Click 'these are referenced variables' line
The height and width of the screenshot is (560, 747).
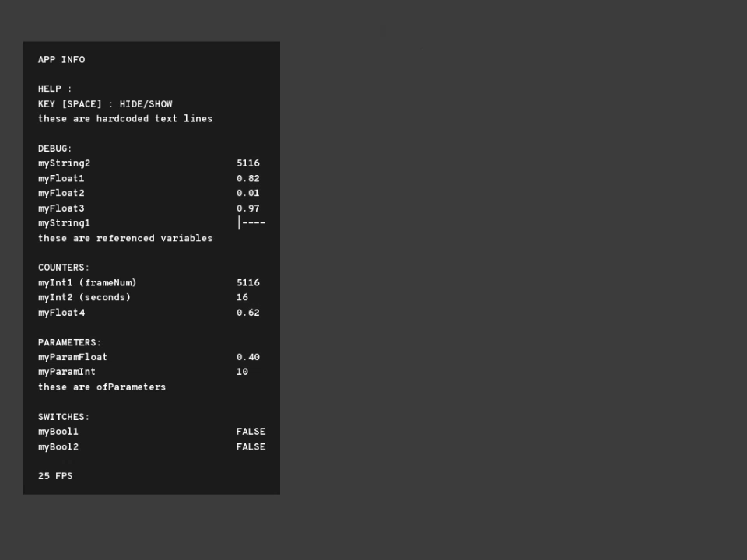pos(125,238)
